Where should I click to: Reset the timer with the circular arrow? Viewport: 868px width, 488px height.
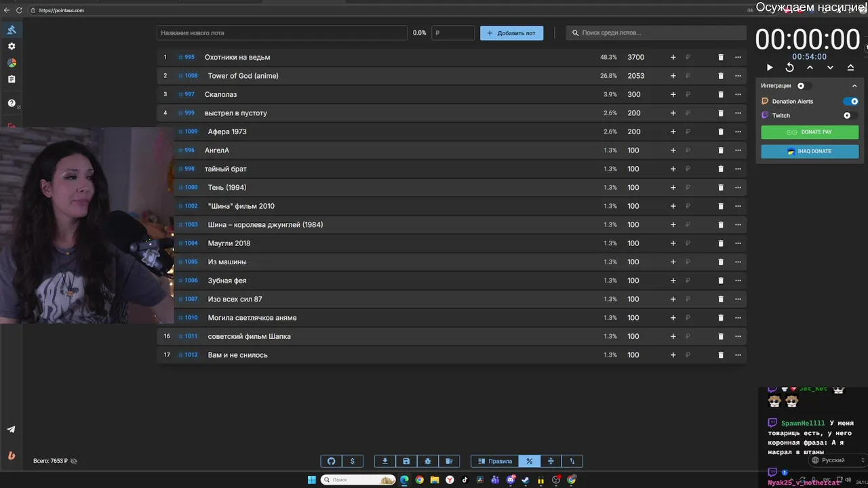pos(789,68)
